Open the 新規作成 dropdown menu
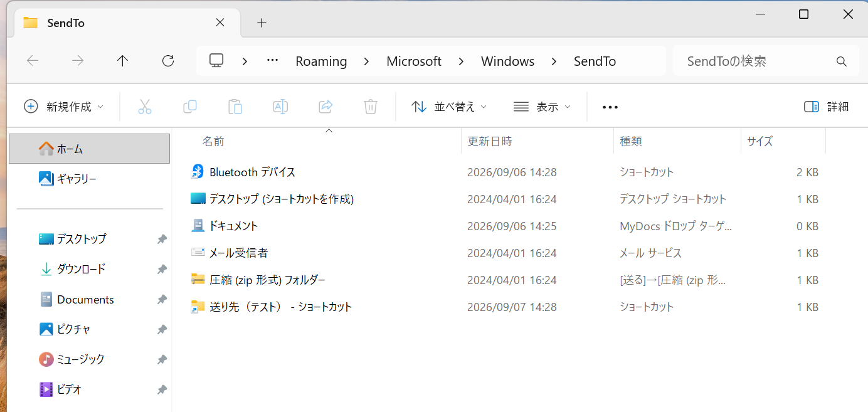This screenshot has height=412, width=868. click(x=63, y=107)
